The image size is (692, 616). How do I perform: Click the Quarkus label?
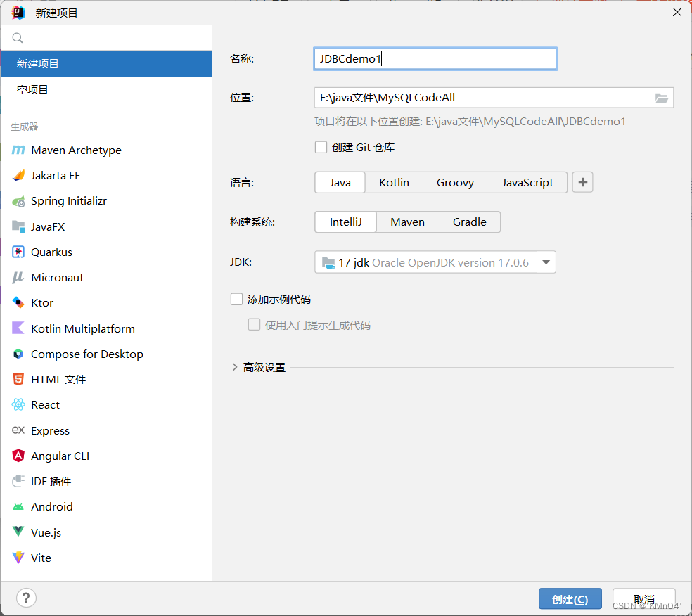click(51, 252)
